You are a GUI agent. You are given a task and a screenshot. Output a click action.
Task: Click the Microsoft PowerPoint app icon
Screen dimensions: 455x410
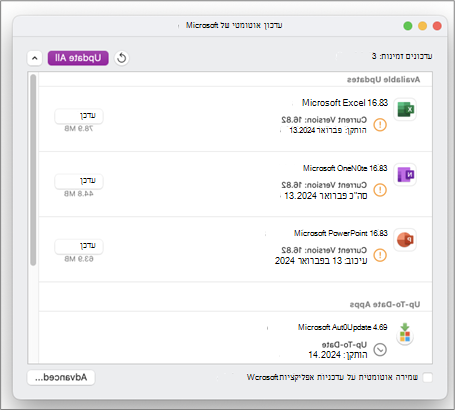[x=405, y=240]
